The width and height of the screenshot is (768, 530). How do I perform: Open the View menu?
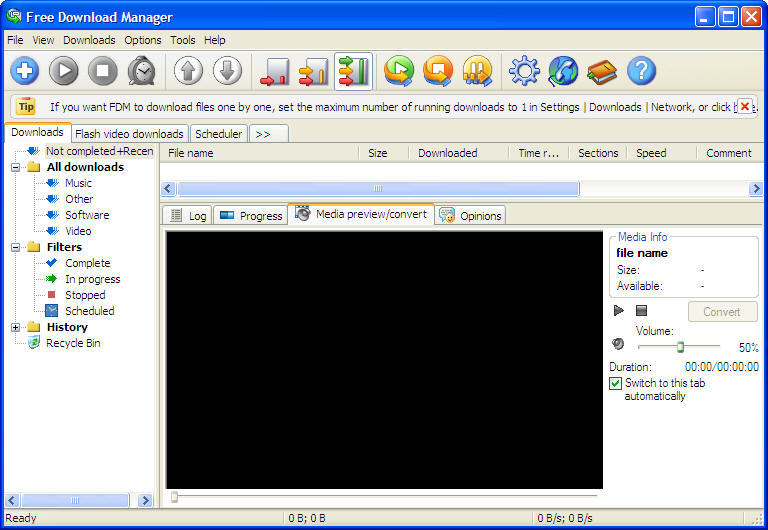click(43, 40)
